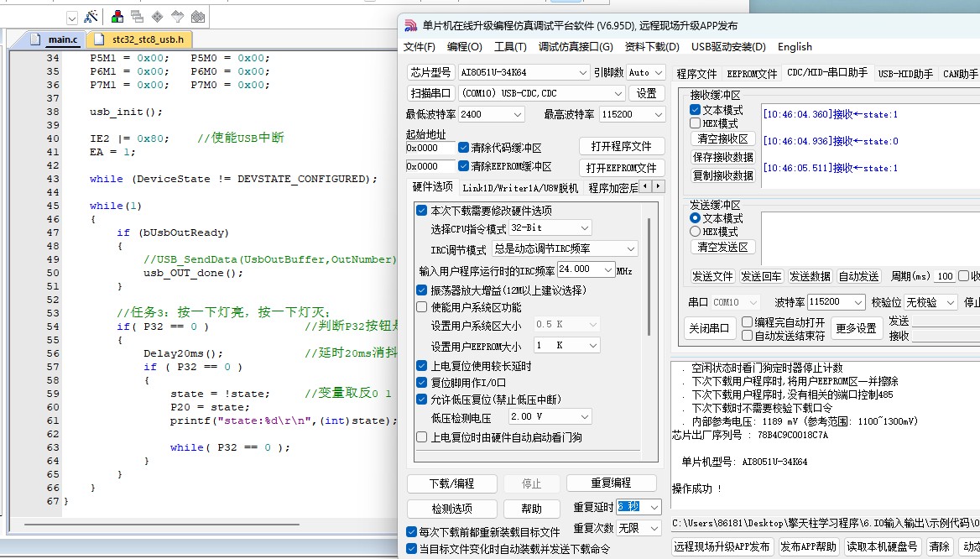This screenshot has height=559, width=980.
Task: Select the 硬件选项 tab
Action: 432,187
